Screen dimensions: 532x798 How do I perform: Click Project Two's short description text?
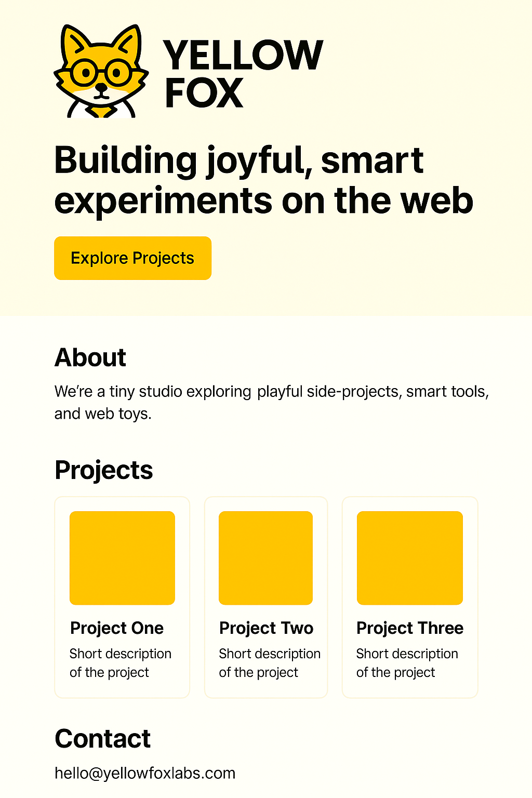[270, 663]
